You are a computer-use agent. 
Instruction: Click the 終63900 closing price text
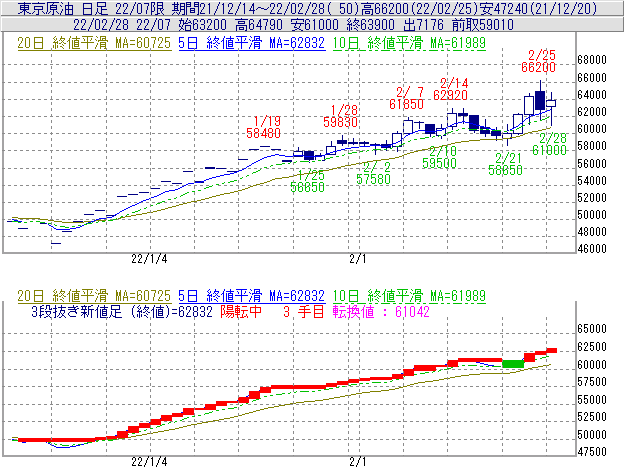[371, 25]
